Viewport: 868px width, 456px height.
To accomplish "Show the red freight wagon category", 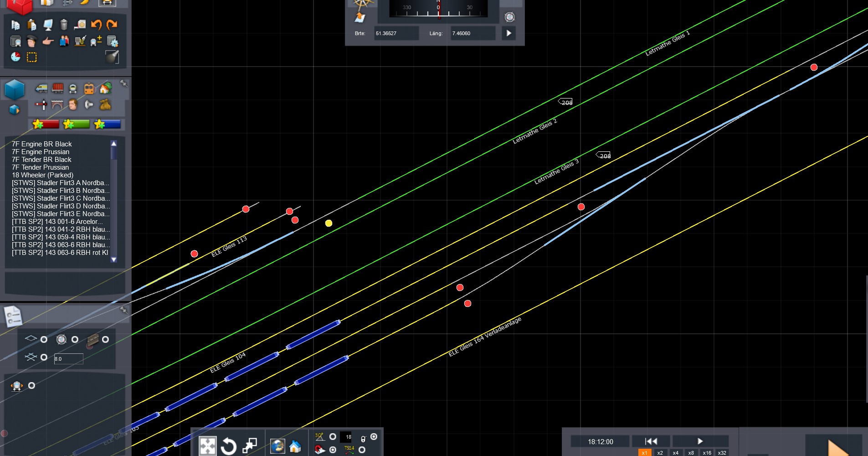I will point(57,88).
